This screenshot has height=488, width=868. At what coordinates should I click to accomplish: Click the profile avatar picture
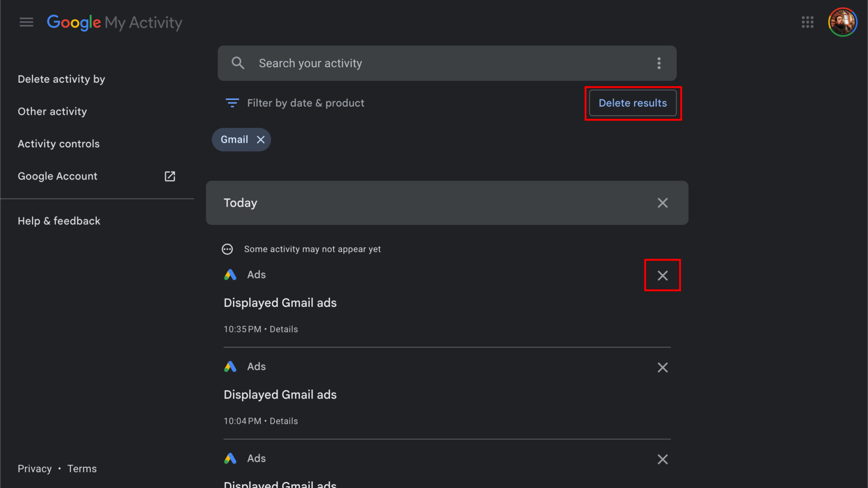pyautogui.click(x=842, y=22)
